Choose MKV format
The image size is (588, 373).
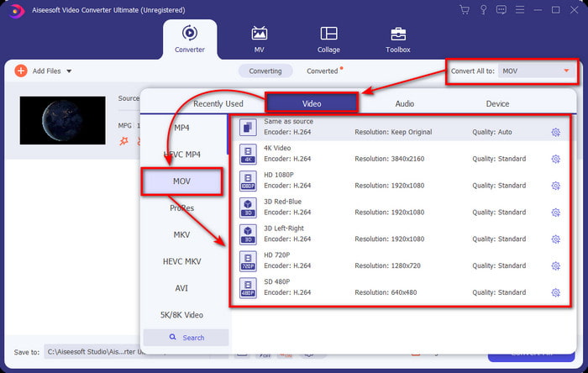point(182,234)
